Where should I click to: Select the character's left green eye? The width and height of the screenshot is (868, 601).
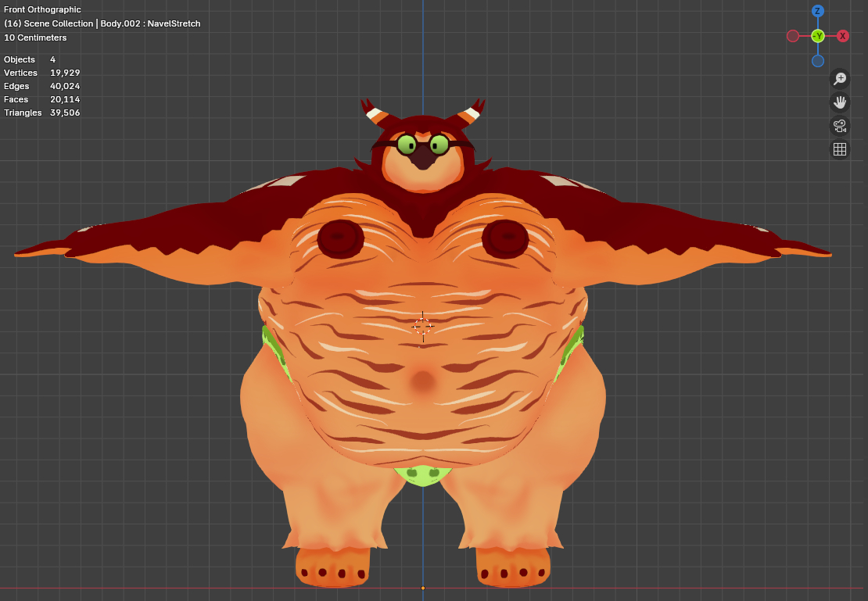point(407,145)
